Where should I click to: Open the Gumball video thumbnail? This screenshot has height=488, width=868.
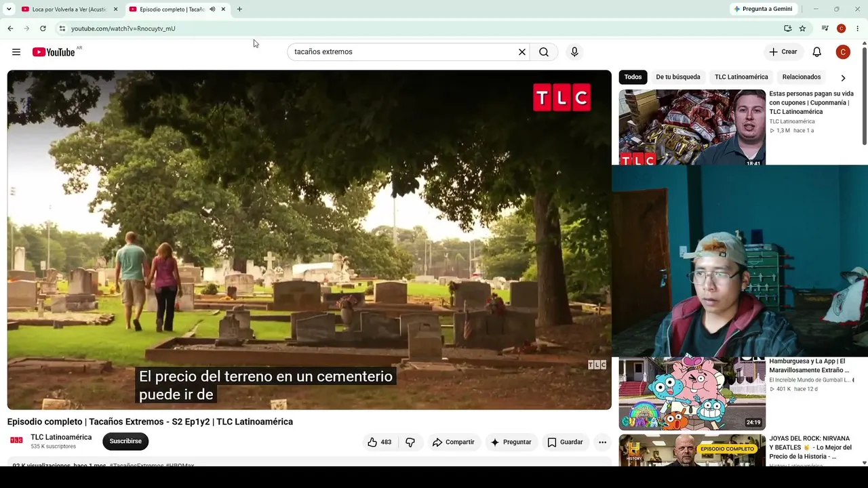pyautogui.click(x=692, y=393)
